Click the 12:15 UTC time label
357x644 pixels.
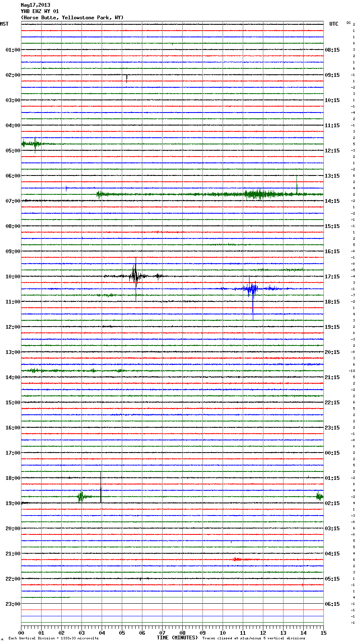(x=332, y=151)
